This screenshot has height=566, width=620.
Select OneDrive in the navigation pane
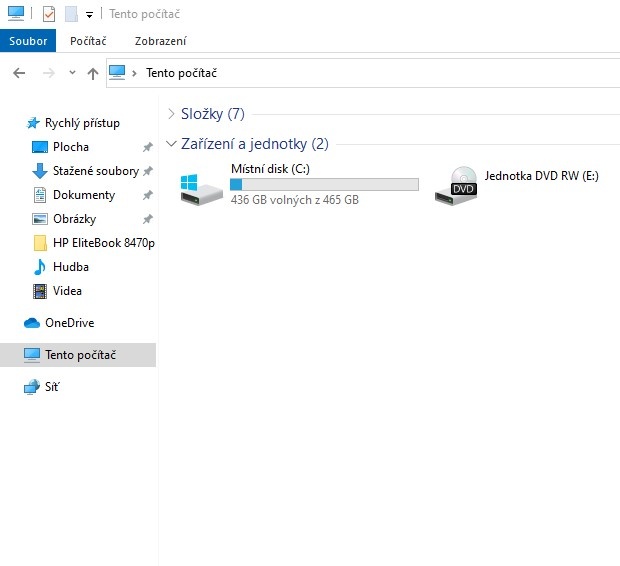(70, 323)
